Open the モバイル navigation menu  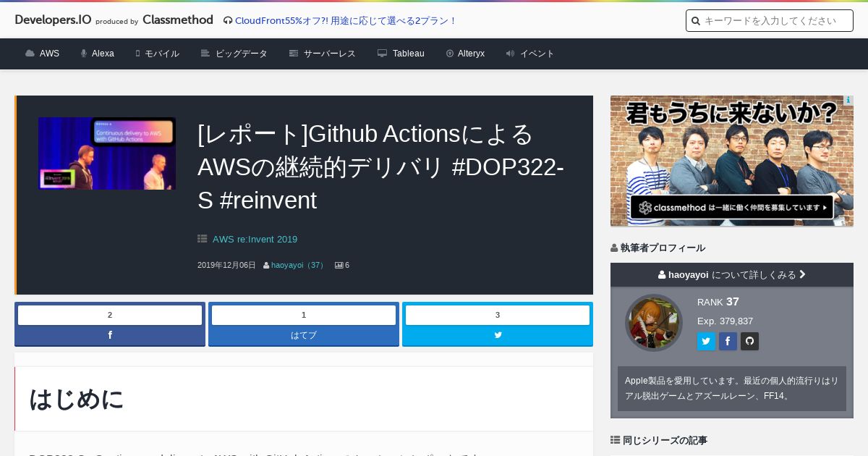point(157,54)
